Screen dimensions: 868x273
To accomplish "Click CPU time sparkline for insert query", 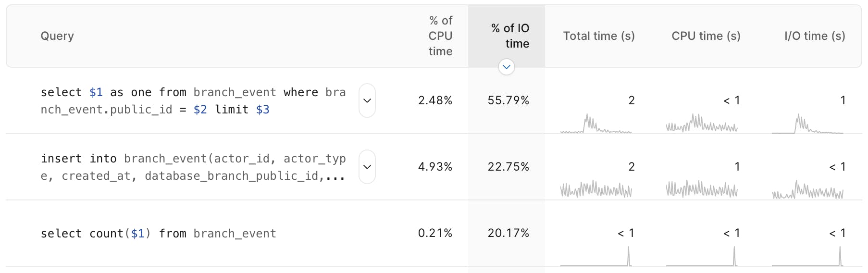I will 702,189.
